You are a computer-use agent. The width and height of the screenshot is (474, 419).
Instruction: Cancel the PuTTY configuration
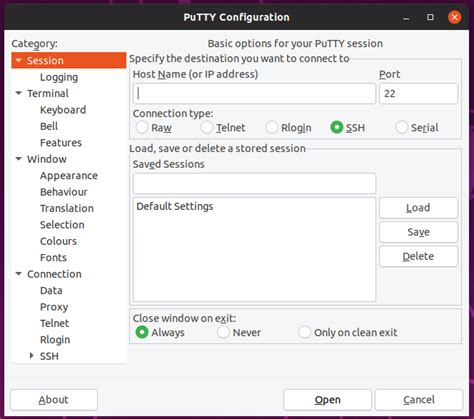(x=419, y=400)
